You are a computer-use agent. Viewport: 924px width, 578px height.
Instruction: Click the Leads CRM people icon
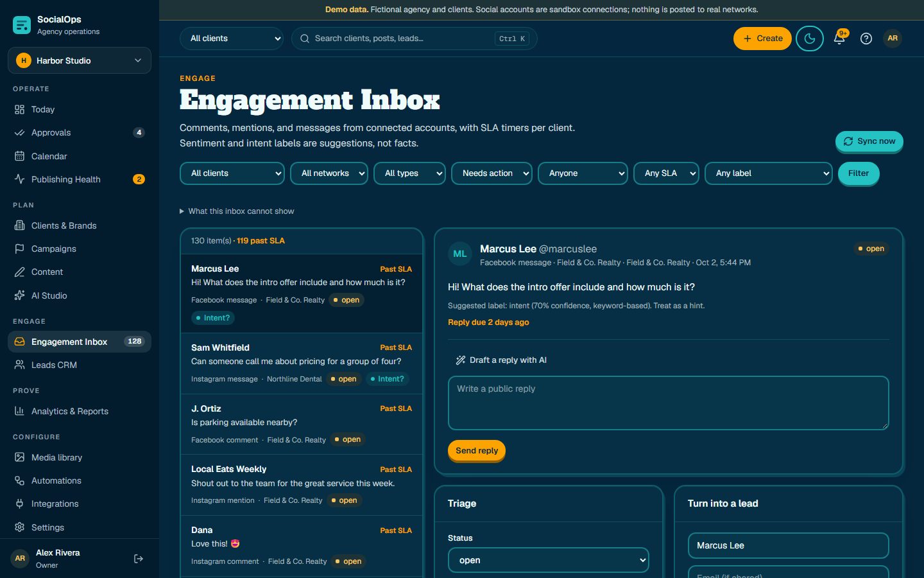(x=19, y=365)
